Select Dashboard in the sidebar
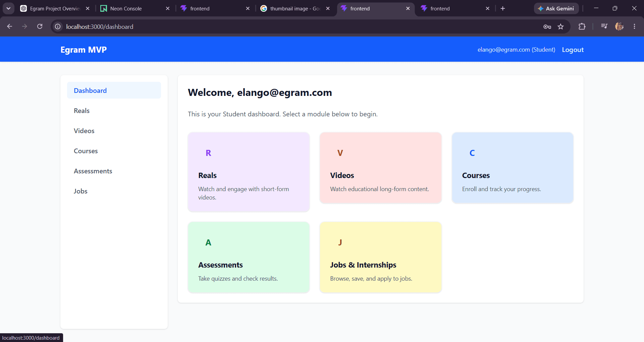Screen dimensions: 644x342 (x=114, y=90)
